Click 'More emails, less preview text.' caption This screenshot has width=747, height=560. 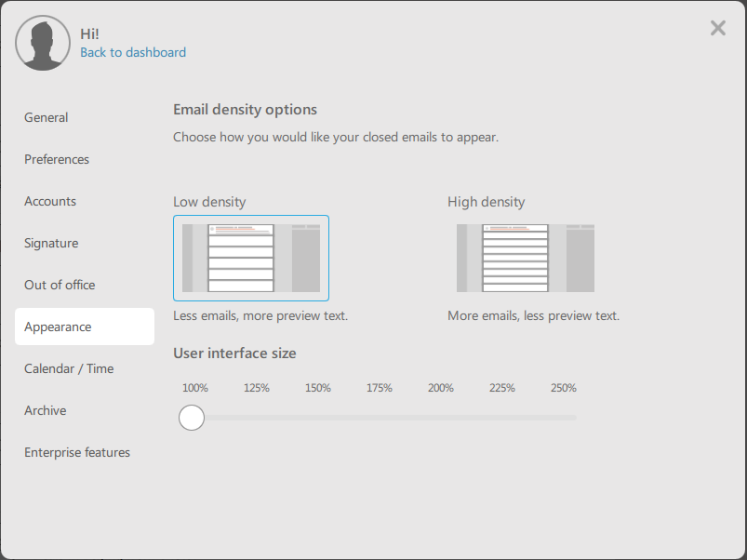tap(534, 315)
